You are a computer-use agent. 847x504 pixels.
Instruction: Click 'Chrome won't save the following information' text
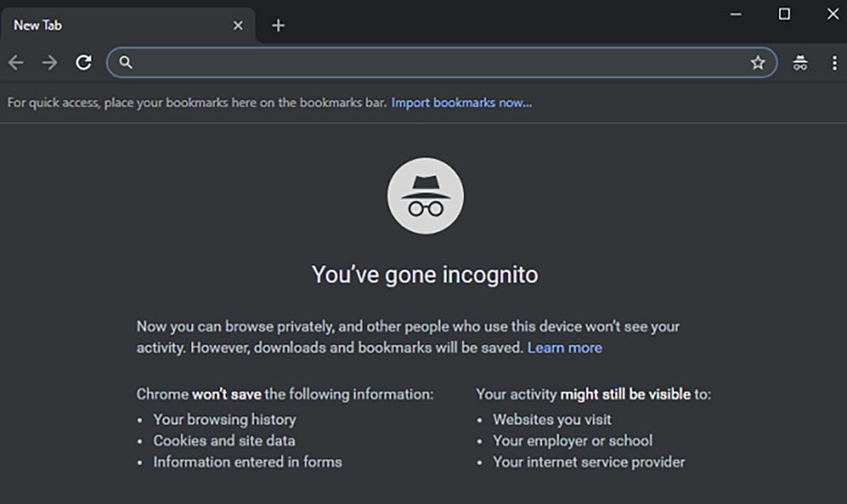(285, 395)
